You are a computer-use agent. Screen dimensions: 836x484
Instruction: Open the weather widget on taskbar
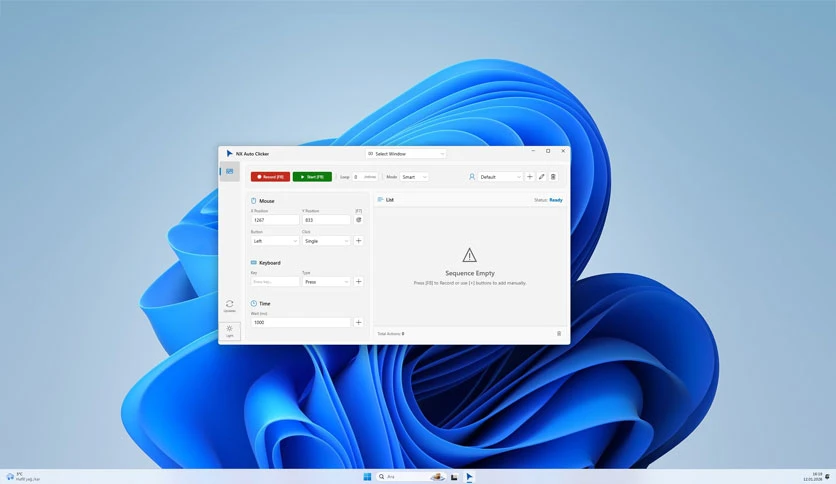click(x=22, y=477)
